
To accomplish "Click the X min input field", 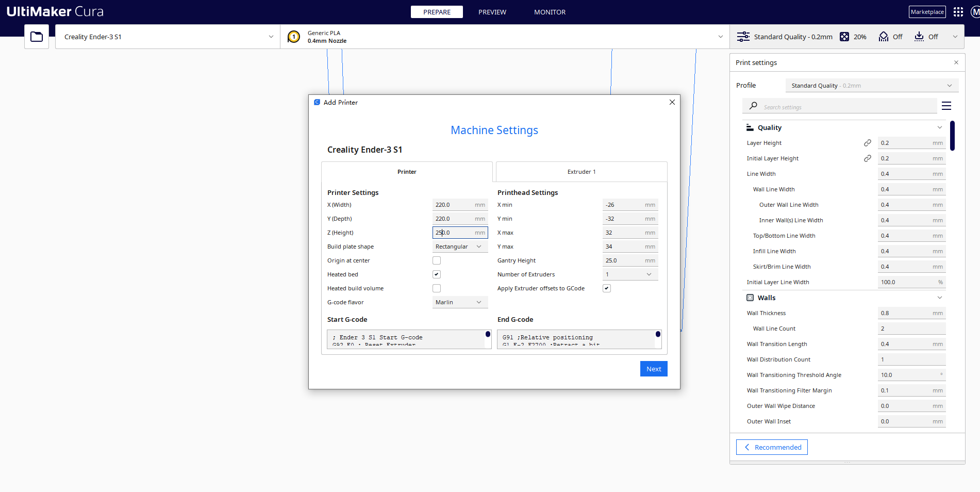I will (x=630, y=205).
